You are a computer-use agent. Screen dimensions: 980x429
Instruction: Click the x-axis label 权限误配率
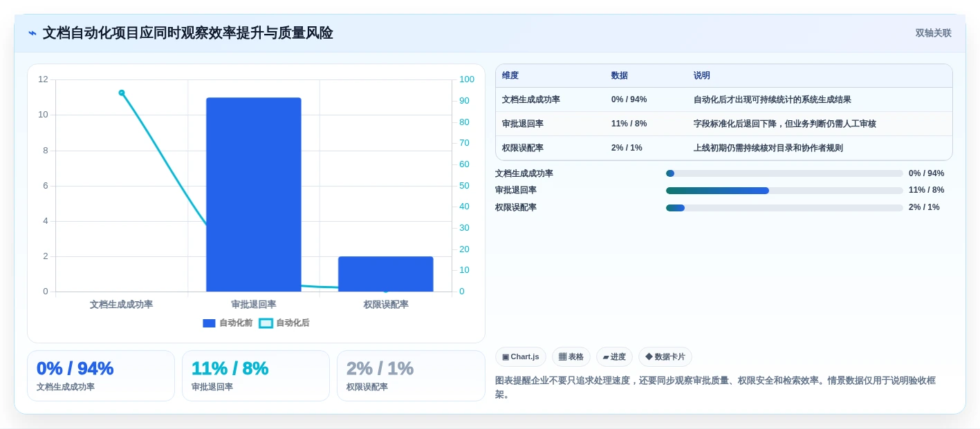[x=386, y=304]
